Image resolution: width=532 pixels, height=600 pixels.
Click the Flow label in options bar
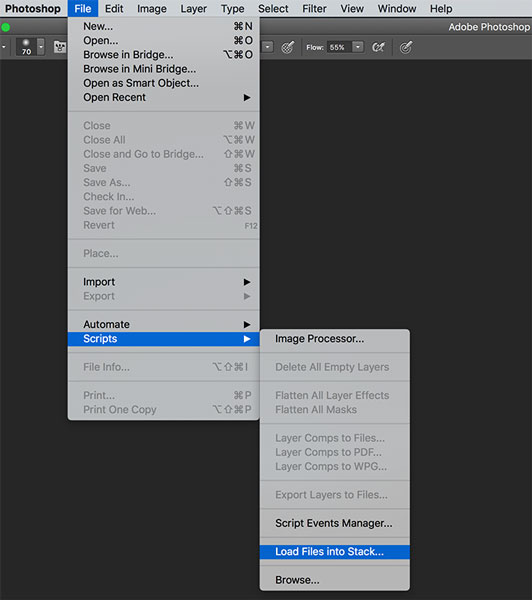315,47
